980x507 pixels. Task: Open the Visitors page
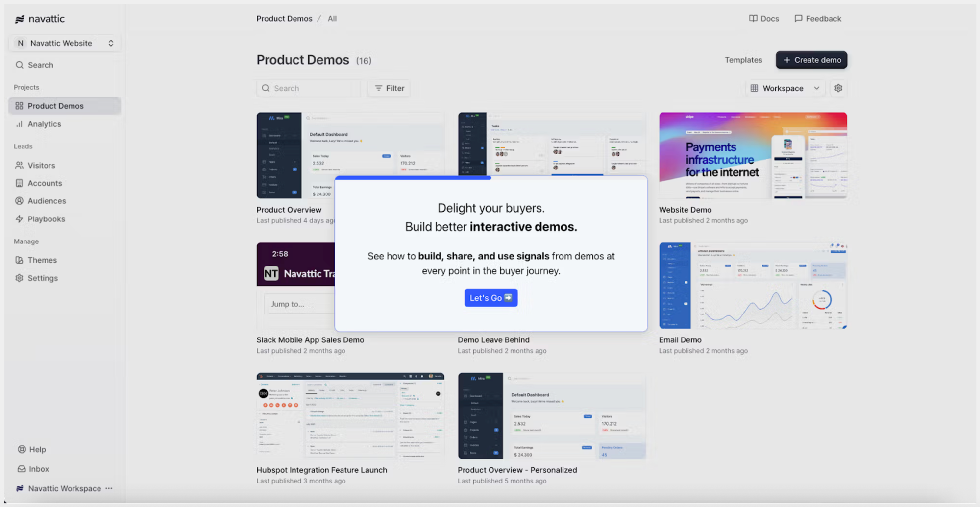click(x=65, y=165)
